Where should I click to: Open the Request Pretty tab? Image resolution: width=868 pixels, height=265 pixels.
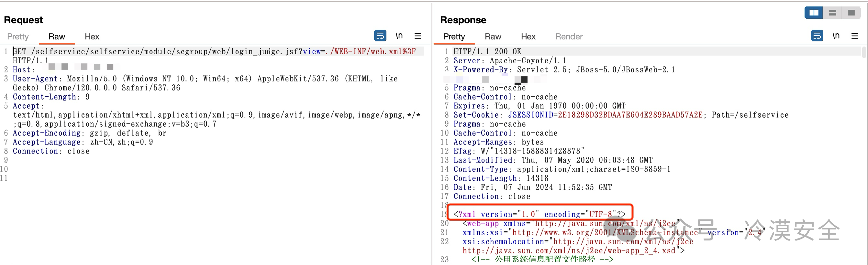click(18, 37)
